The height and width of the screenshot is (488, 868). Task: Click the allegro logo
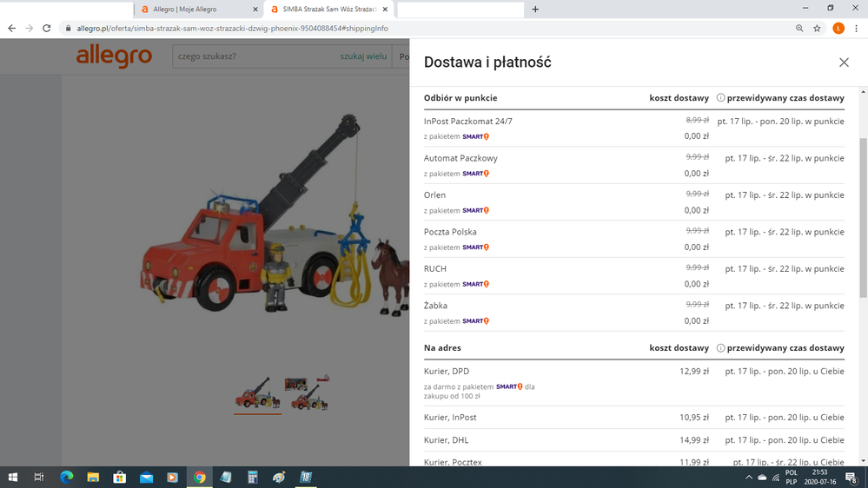(x=114, y=56)
